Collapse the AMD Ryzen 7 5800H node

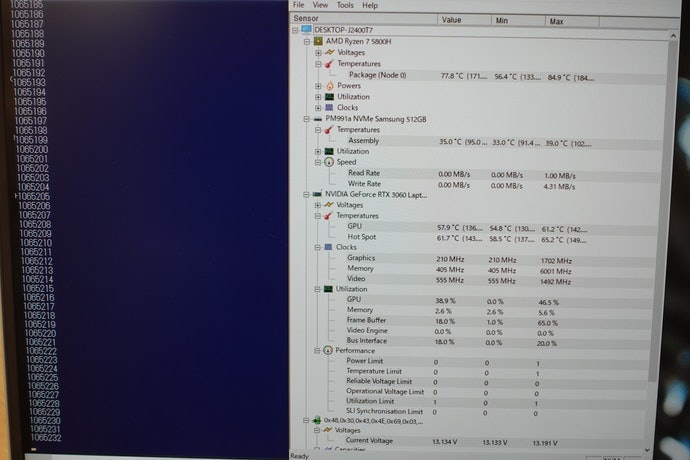307,42
